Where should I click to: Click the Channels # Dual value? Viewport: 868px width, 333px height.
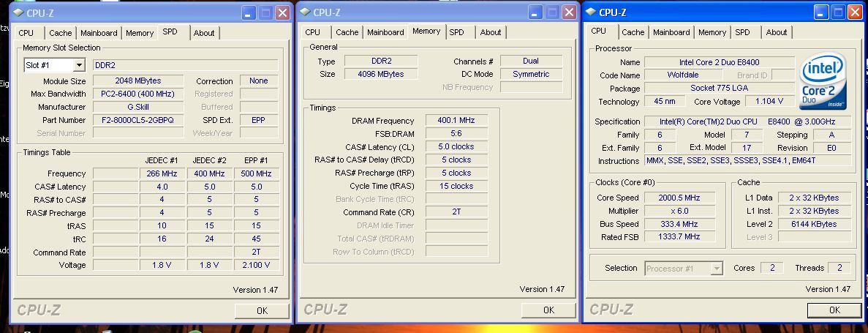point(531,61)
